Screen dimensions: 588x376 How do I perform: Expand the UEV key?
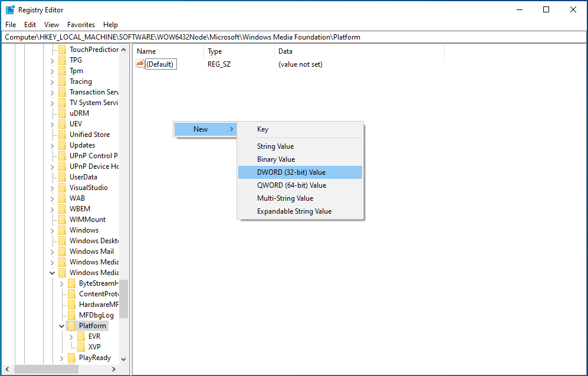52,124
